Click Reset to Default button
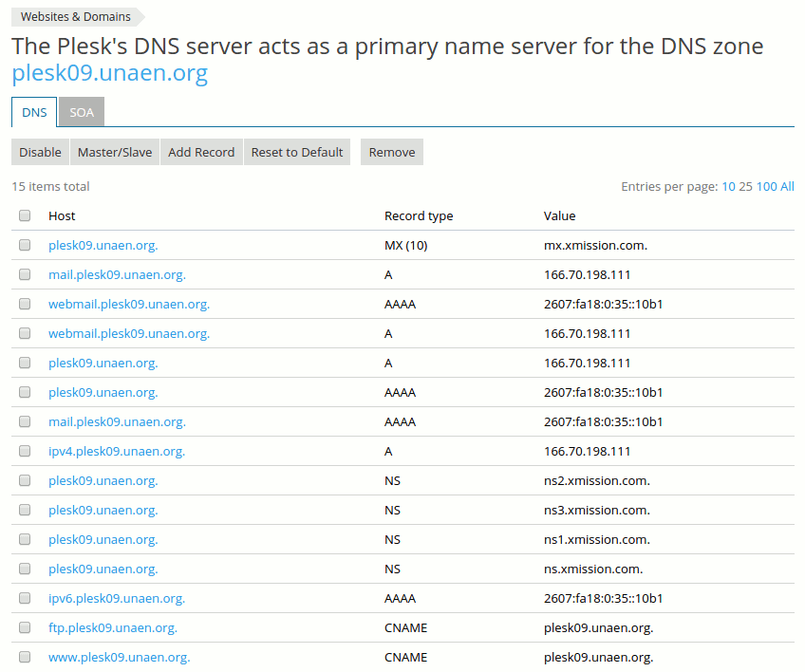Screen dimensions: 805x672 point(297,152)
